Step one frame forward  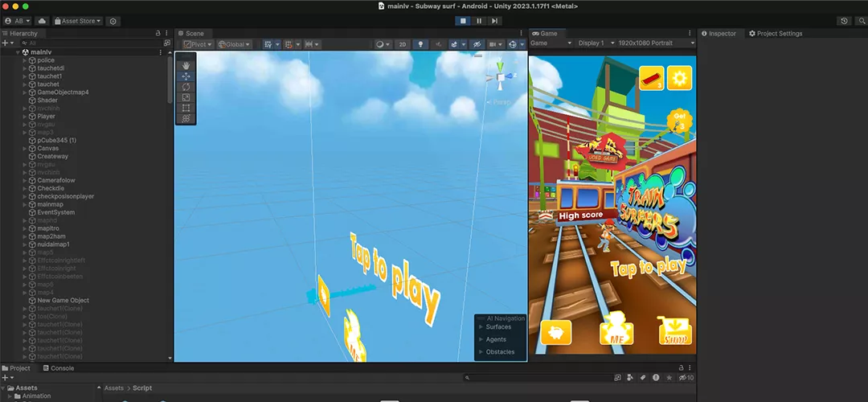point(495,21)
